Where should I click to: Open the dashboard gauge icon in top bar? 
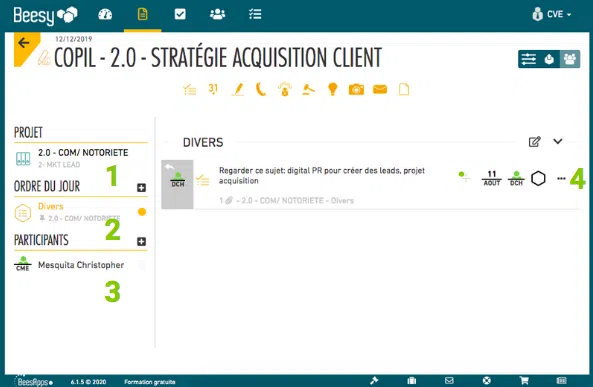click(x=105, y=14)
